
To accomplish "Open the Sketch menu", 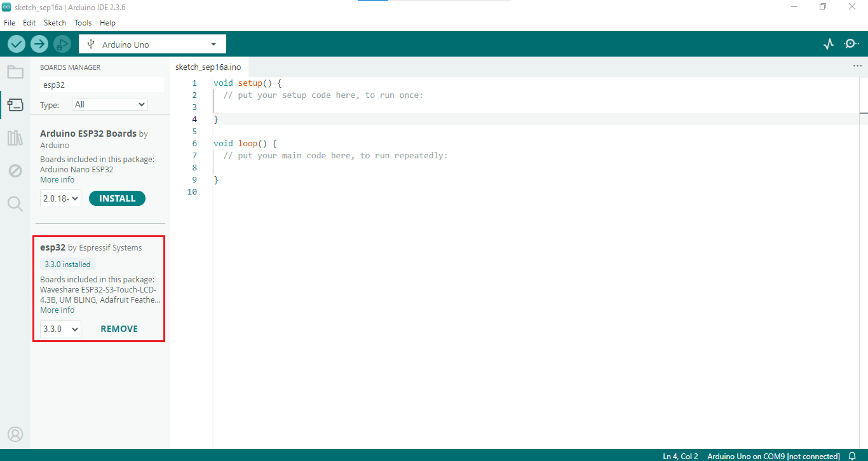I will (55, 22).
